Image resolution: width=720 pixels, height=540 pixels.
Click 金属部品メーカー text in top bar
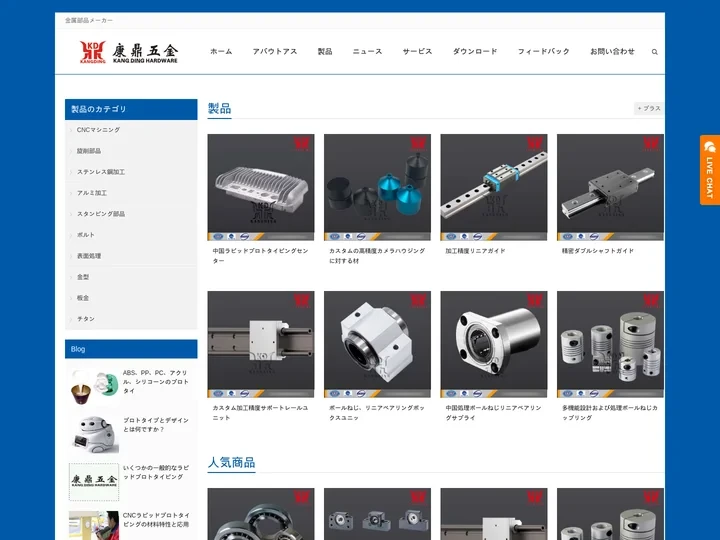89,20
